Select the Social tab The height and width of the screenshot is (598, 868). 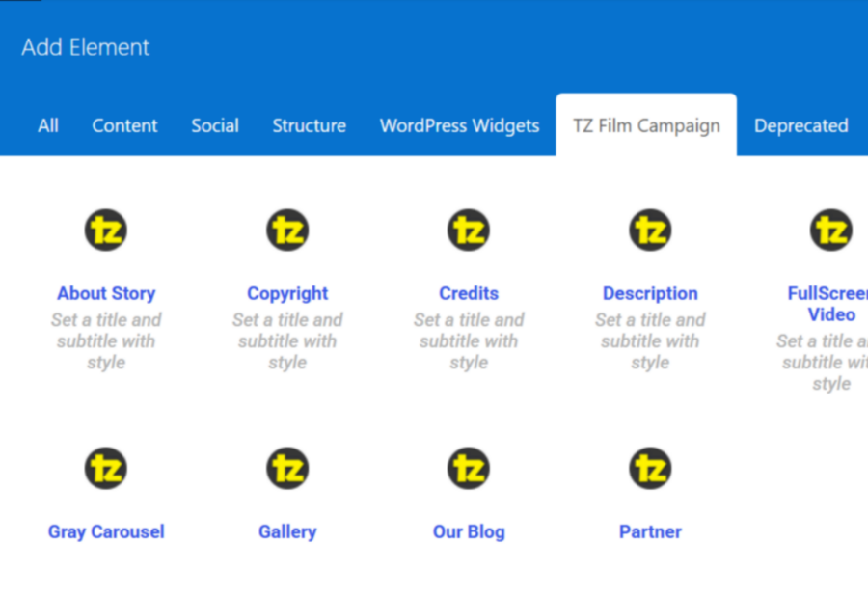215,125
